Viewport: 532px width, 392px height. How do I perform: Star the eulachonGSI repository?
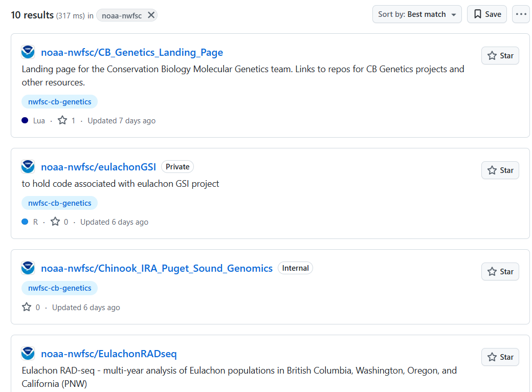500,170
